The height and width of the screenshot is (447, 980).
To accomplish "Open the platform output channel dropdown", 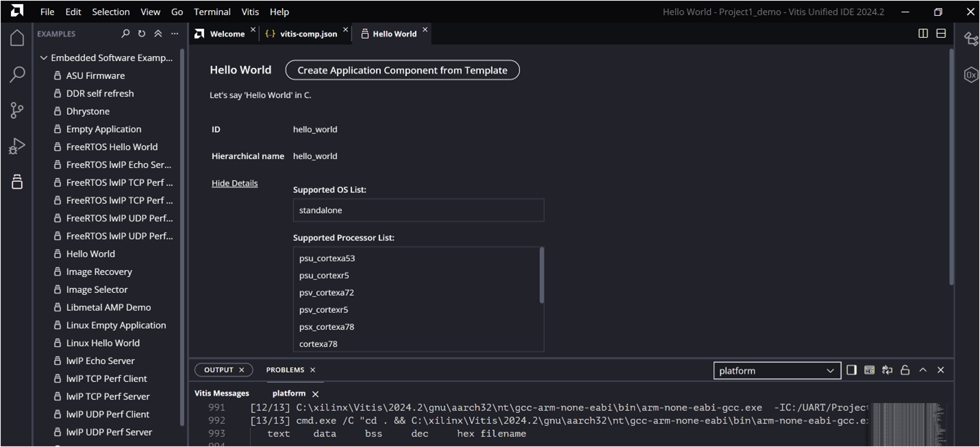I will click(777, 370).
